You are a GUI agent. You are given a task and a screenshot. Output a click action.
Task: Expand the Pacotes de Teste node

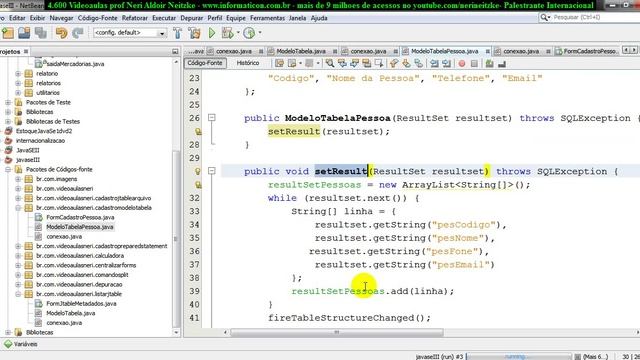pos(8,102)
